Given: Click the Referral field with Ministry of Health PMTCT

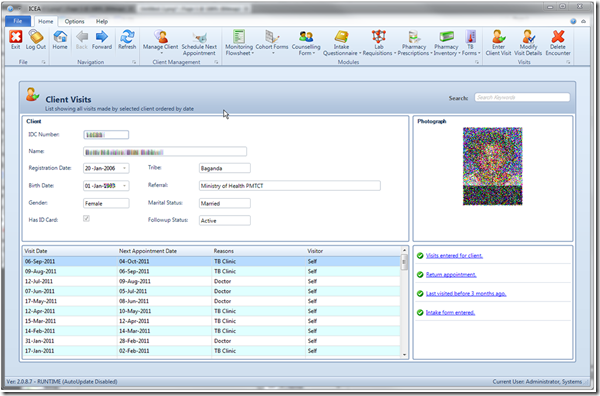Looking at the screenshot, I should pos(290,186).
